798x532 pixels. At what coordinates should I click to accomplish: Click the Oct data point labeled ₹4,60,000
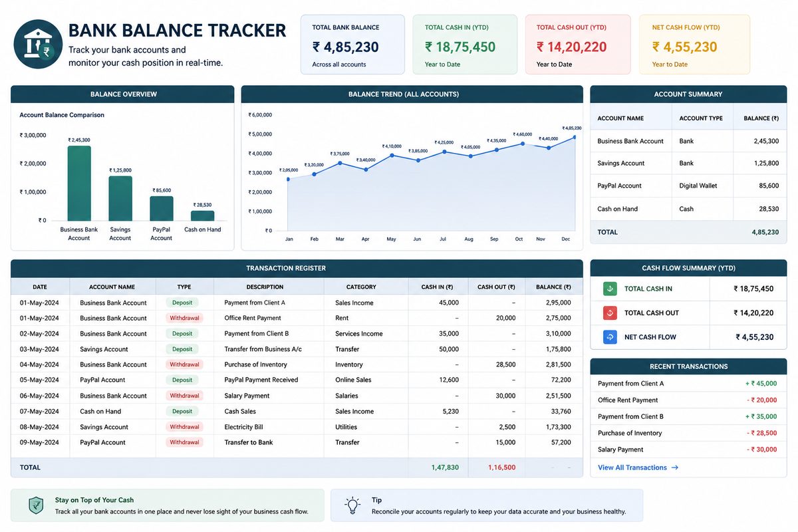522,144
